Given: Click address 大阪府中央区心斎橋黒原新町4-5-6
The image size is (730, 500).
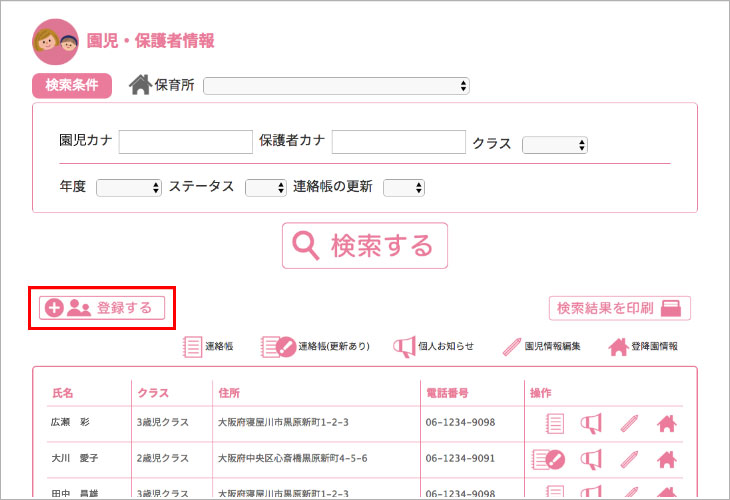Looking at the screenshot, I should pos(292,458).
